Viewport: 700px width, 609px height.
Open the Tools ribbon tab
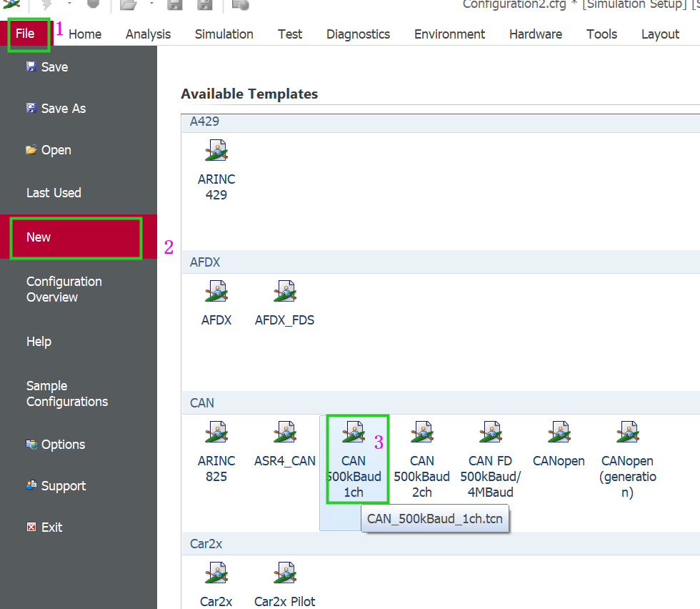(601, 34)
